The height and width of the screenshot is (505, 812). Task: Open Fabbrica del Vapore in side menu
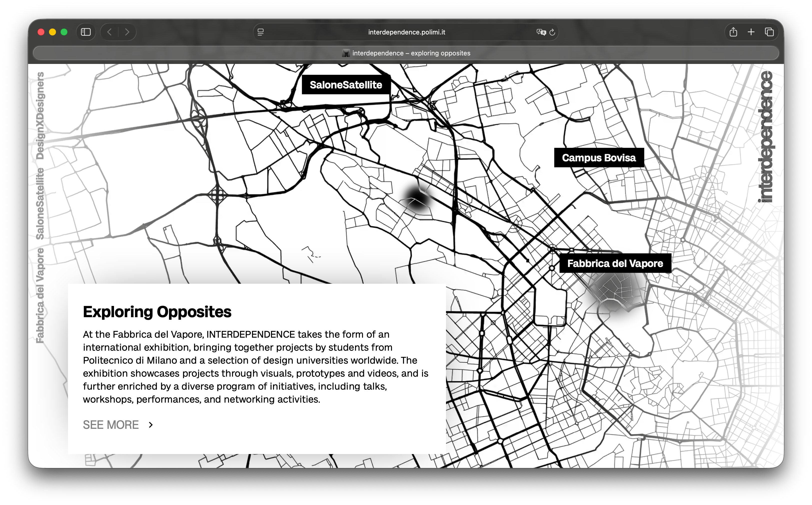40,295
